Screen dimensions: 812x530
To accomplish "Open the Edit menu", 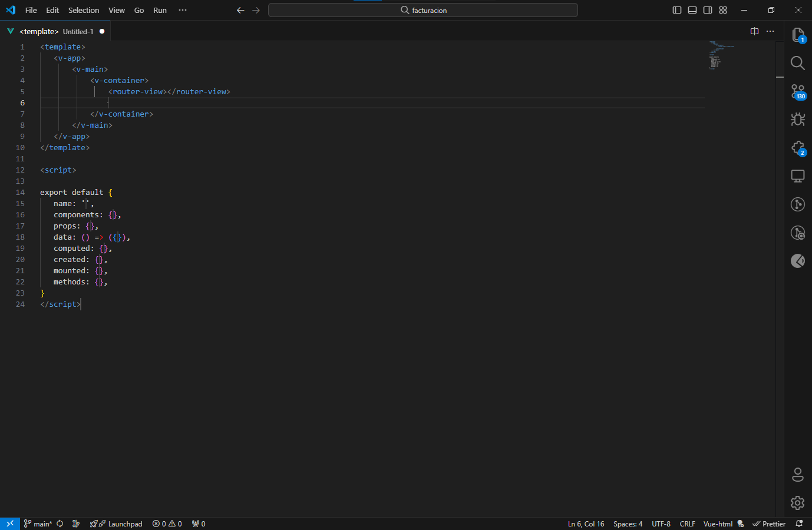I will tap(52, 10).
